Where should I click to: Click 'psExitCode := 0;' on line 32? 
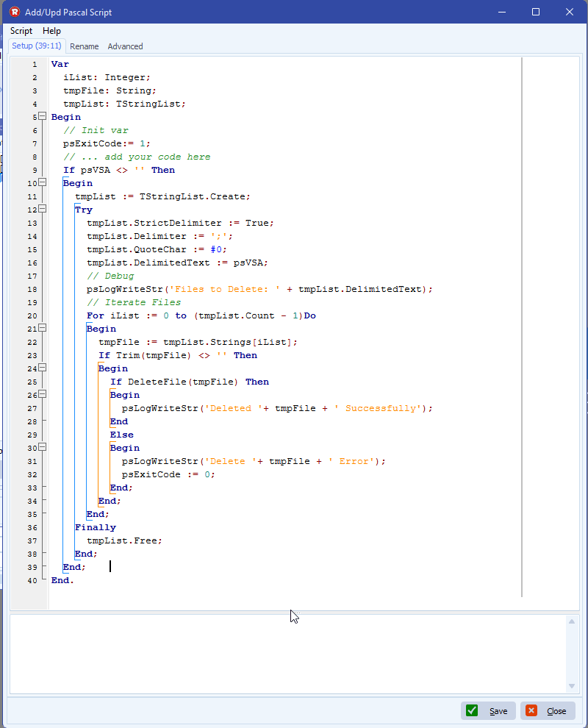(x=168, y=474)
